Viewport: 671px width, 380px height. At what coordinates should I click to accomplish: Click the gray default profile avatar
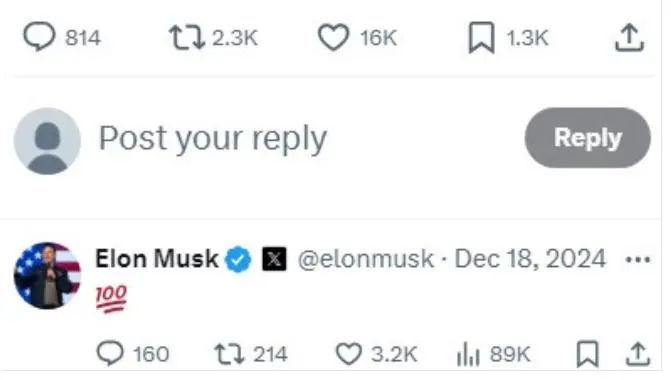tap(47, 141)
